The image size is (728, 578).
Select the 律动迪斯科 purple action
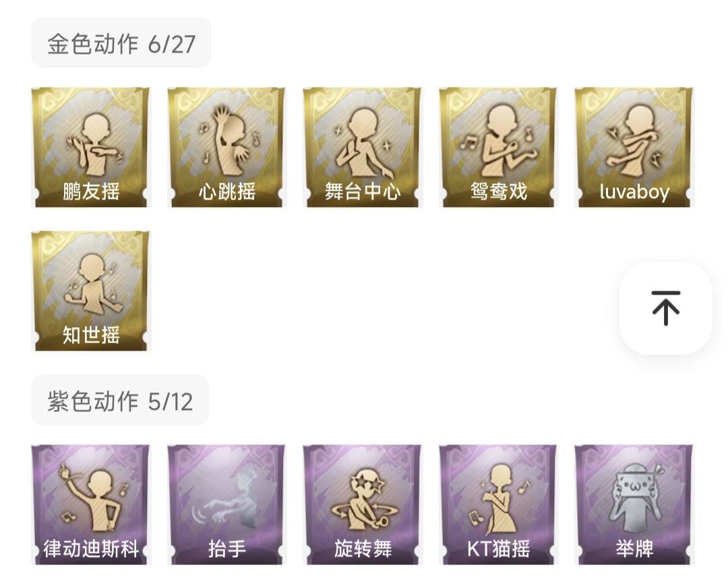point(90,504)
